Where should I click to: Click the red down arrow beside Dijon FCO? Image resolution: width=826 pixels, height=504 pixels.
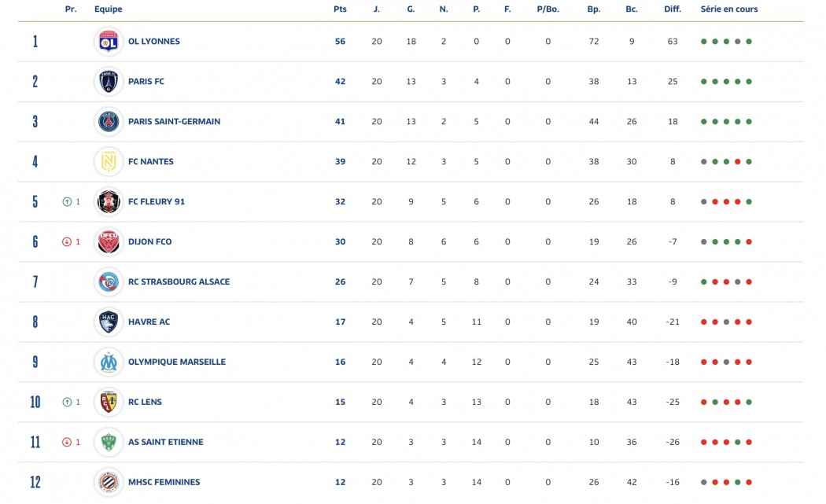pyautogui.click(x=67, y=242)
